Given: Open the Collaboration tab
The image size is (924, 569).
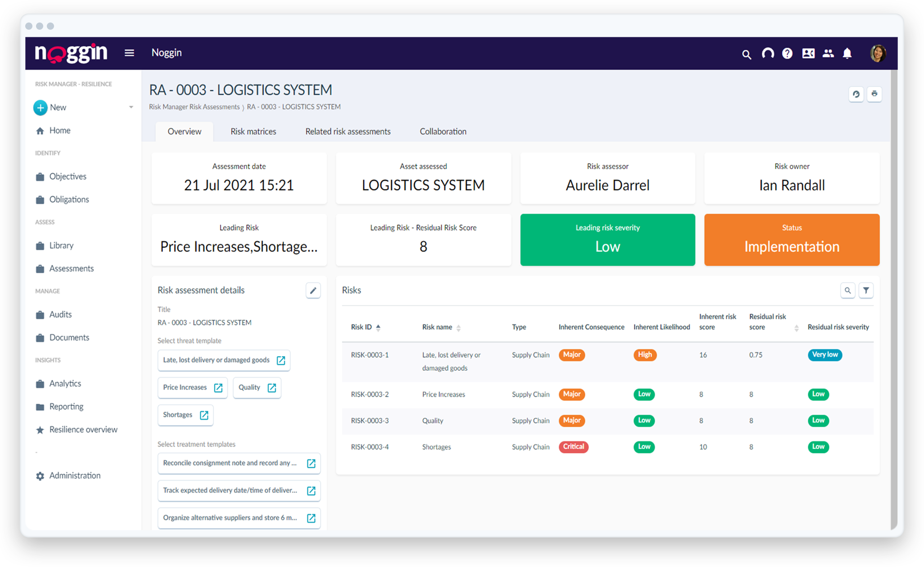Looking at the screenshot, I should click(x=443, y=131).
